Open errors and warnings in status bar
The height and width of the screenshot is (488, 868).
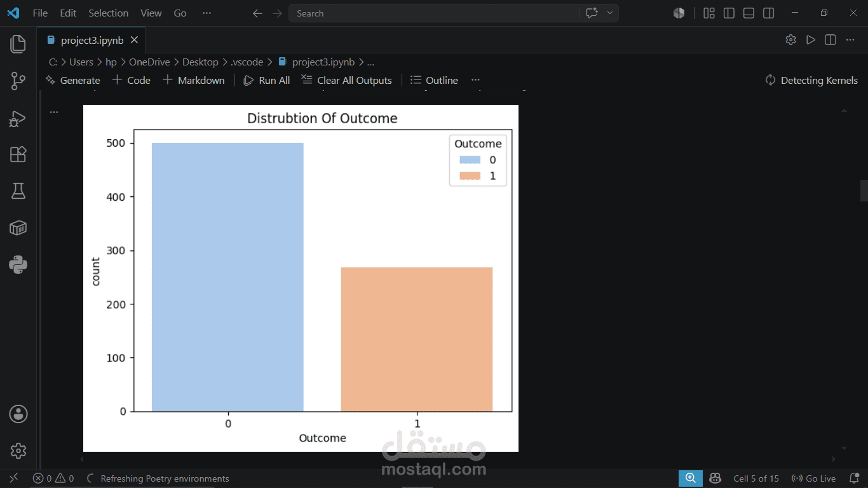click(53, 478)
